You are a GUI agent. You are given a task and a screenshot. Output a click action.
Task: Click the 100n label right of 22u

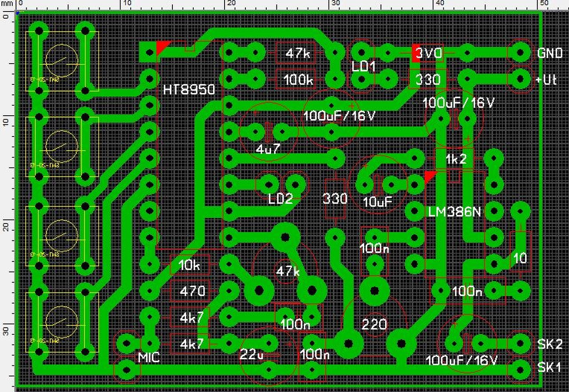[x=315, y=355]
